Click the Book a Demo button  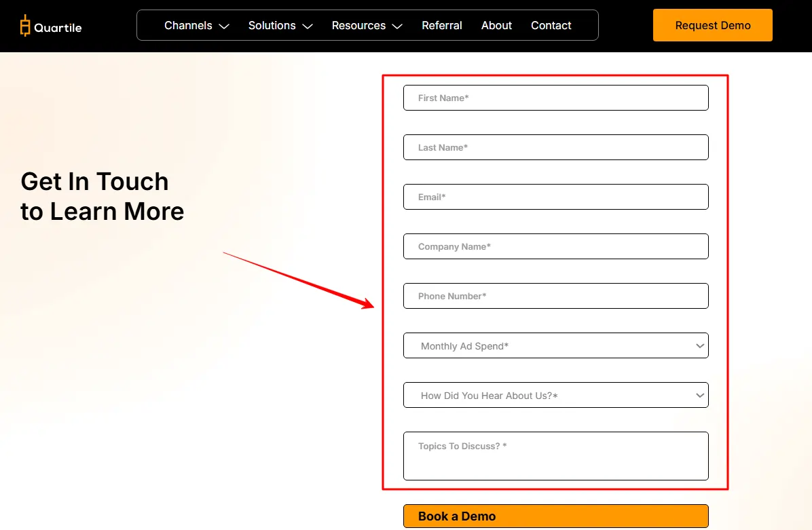point(555,516)
